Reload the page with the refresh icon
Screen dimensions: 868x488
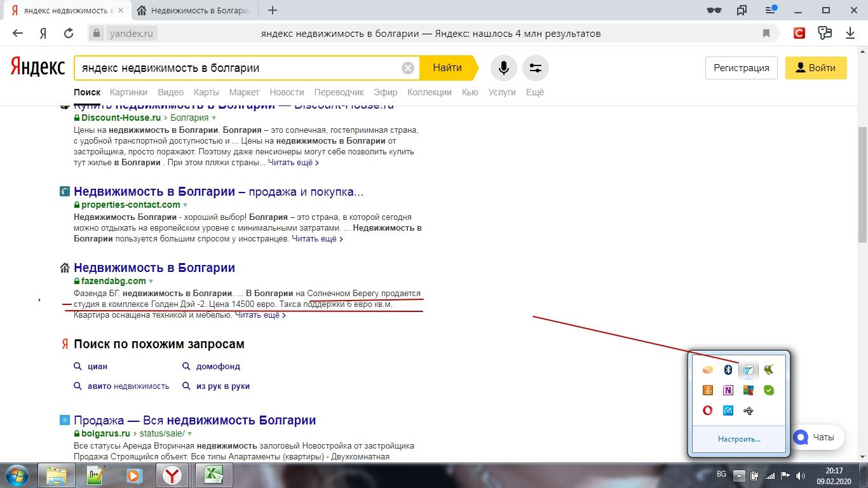point(69,34)
